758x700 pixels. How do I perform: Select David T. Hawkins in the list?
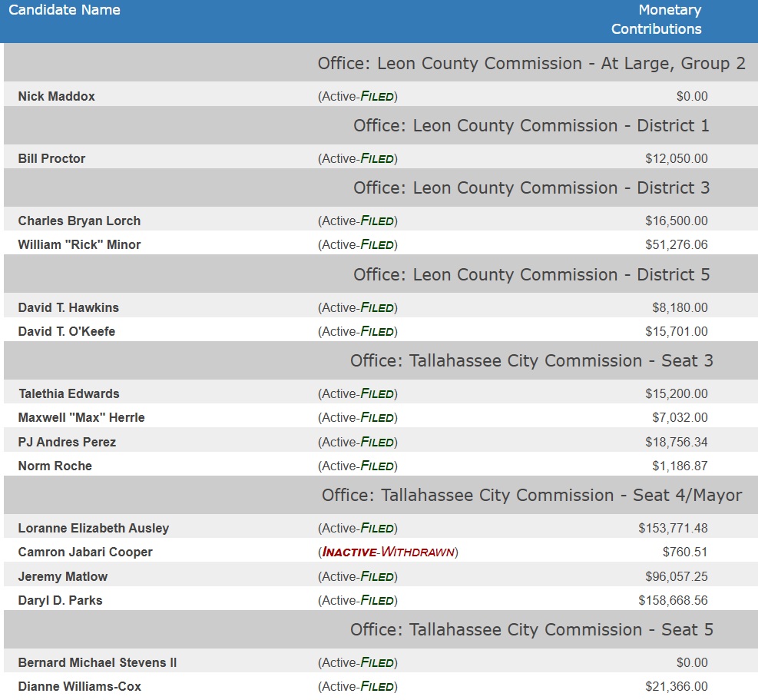click(x=68, y=308)
